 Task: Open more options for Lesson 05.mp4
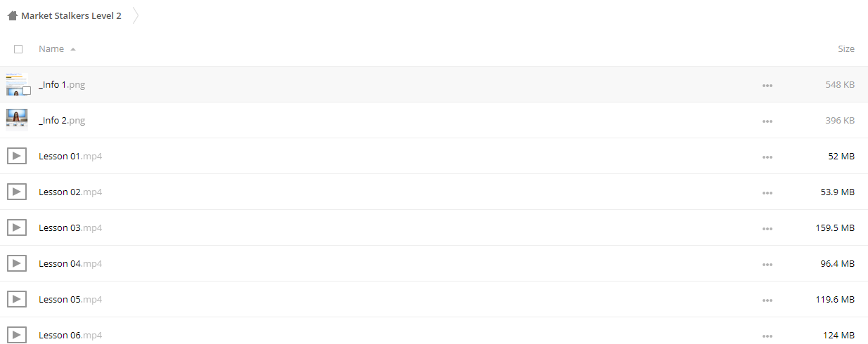coord(767,300)
